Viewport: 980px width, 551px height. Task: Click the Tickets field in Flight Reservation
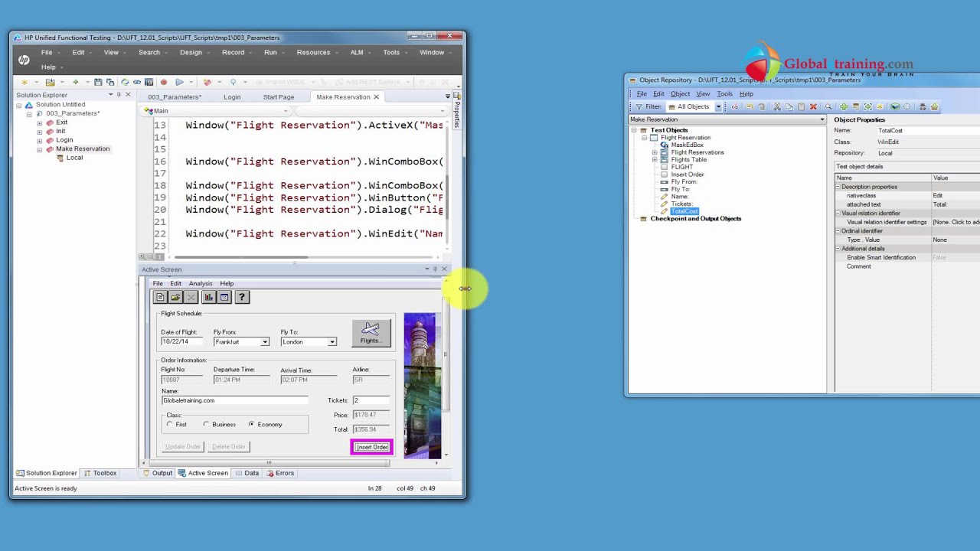(x=371, y=400)
